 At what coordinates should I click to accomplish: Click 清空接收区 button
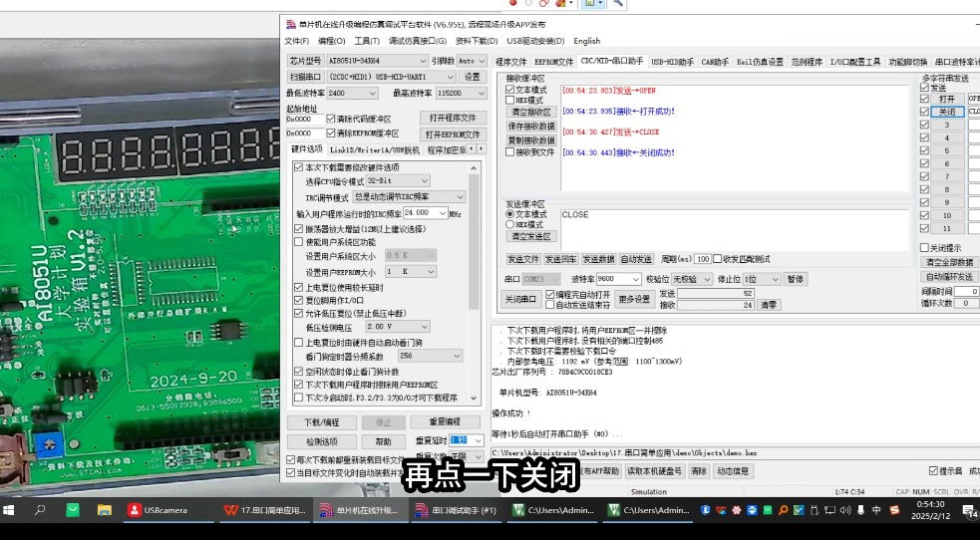click(530, 112)
